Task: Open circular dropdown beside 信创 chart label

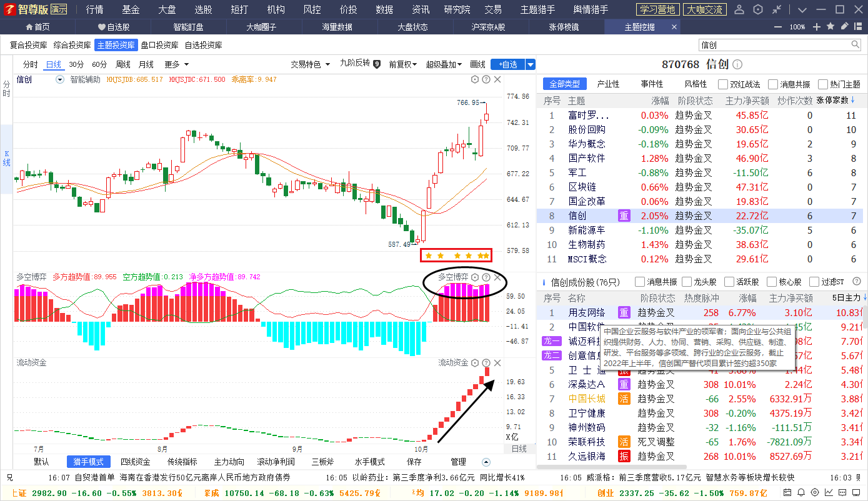Action: (x=60, y=79)
